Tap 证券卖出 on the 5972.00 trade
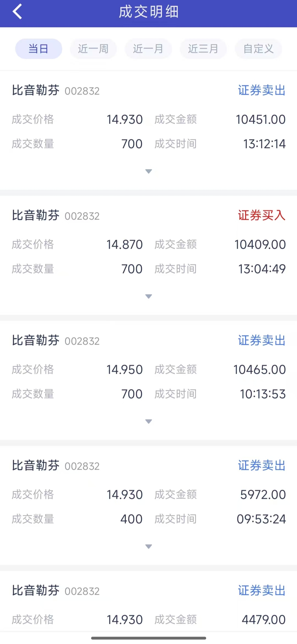Viewport: 297px width, 644px height. coord(261,466)
